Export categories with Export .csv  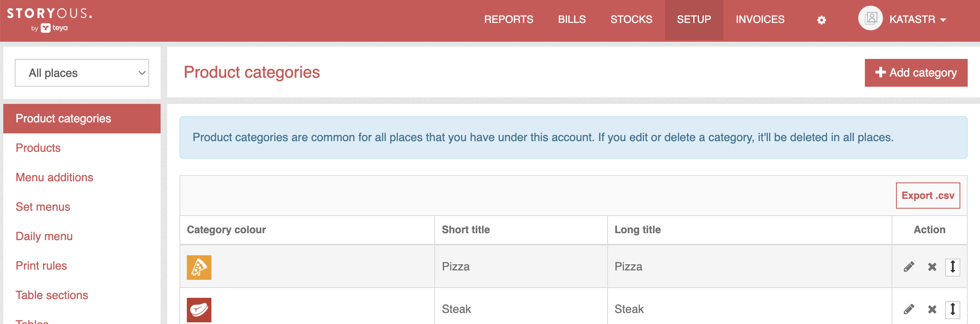pos(928,196)
